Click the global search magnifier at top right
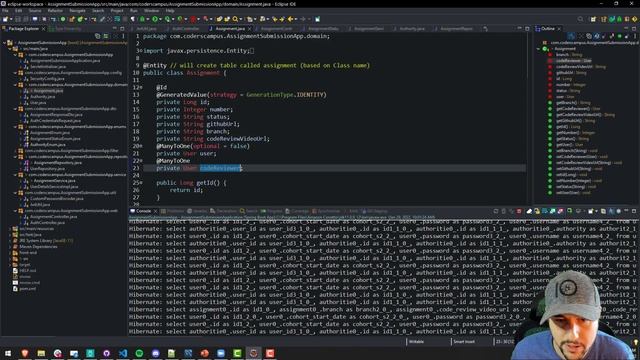 click(x=580, y=19)
